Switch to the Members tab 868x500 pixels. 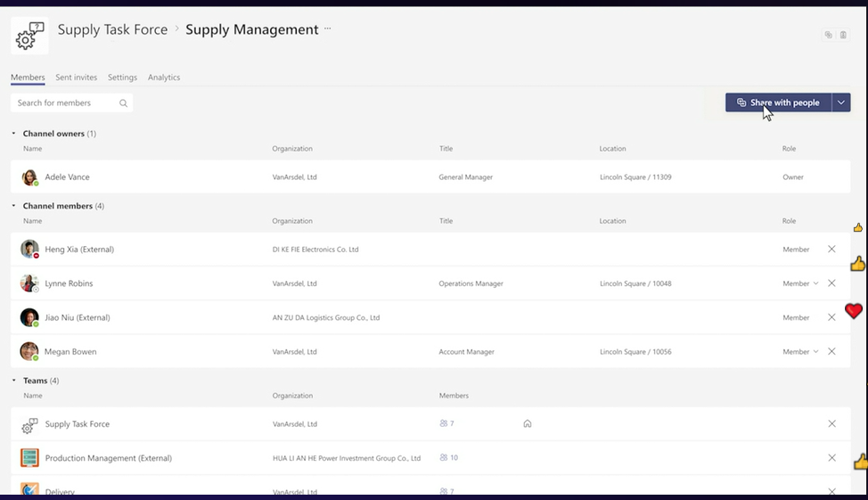[x=28, y=77]
